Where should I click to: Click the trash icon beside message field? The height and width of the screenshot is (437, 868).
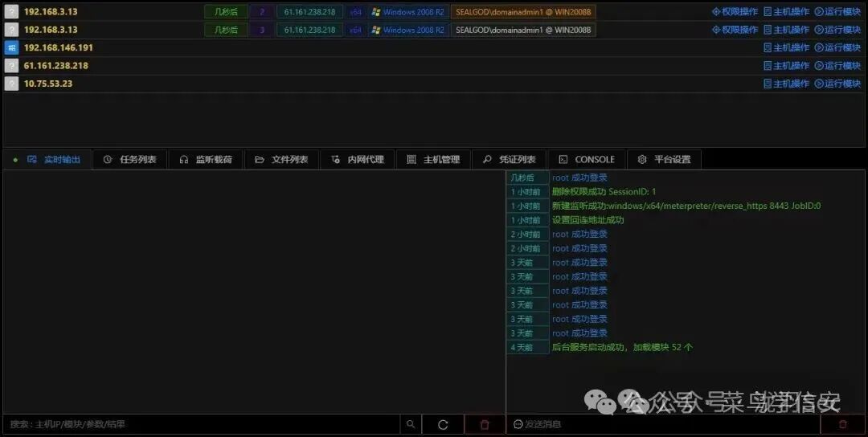842,424
